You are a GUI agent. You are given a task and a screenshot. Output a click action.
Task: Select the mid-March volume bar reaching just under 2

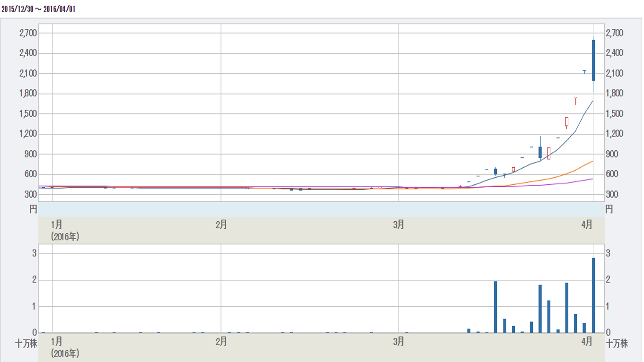(x=495, y=307)
